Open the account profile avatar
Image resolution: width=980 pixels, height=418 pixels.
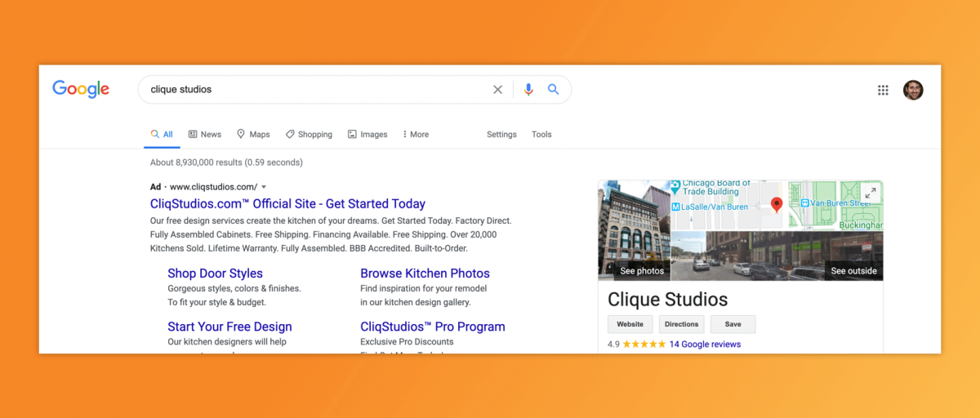913,90
